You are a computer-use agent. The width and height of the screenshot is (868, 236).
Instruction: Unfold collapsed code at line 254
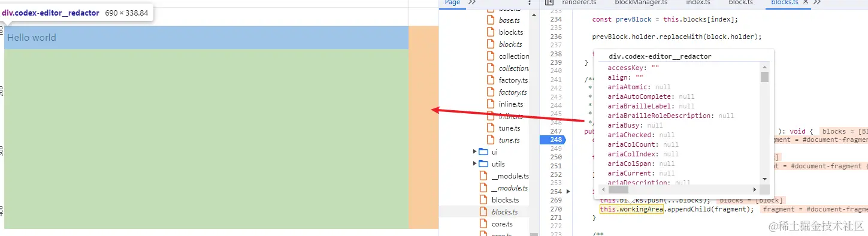568,192
